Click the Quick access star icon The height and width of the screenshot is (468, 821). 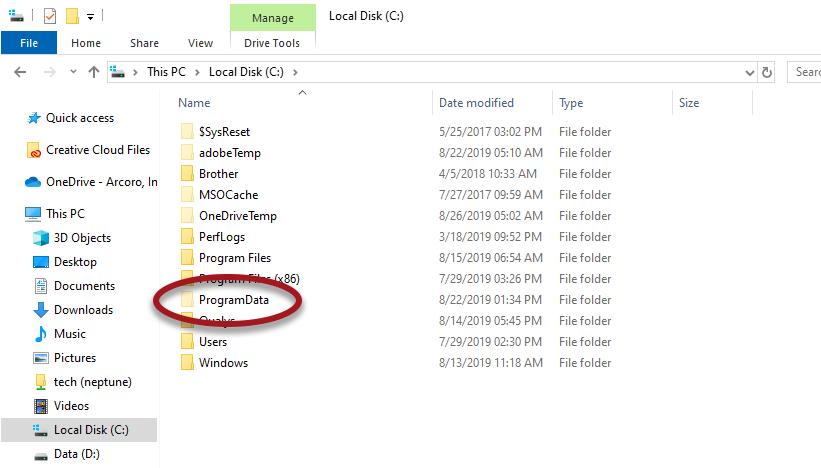pyautogui.click(x=34, y=118)
